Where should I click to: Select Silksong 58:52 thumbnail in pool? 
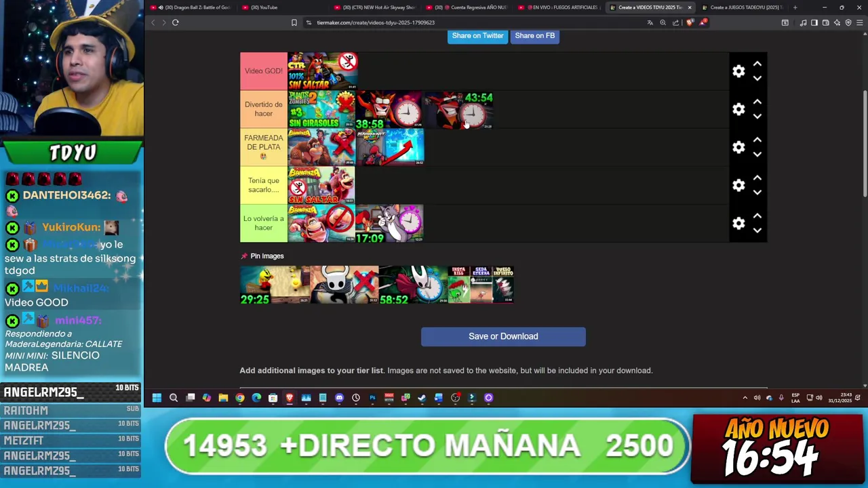coord(413,285)
